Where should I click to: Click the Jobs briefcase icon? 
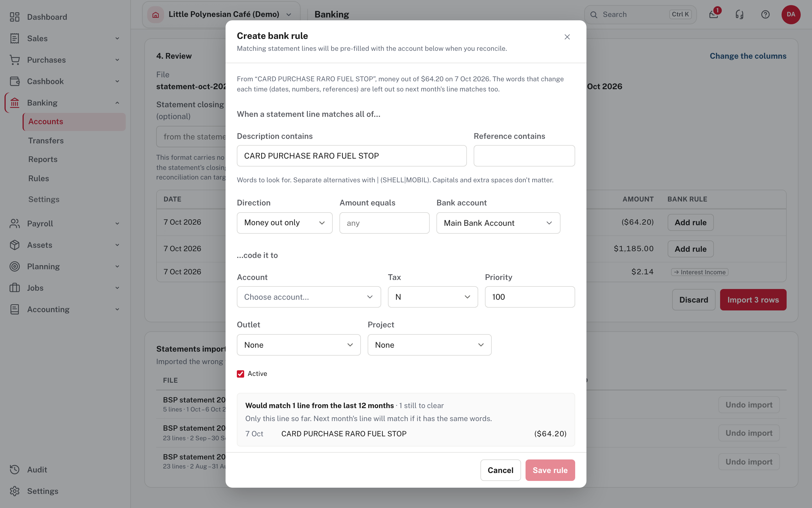point(14,288)
